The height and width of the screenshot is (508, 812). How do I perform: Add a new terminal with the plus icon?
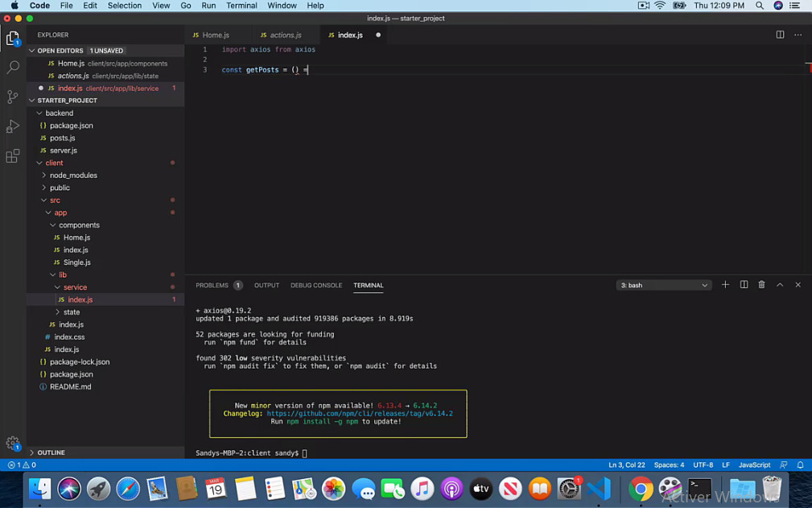(x=725, y=284)
